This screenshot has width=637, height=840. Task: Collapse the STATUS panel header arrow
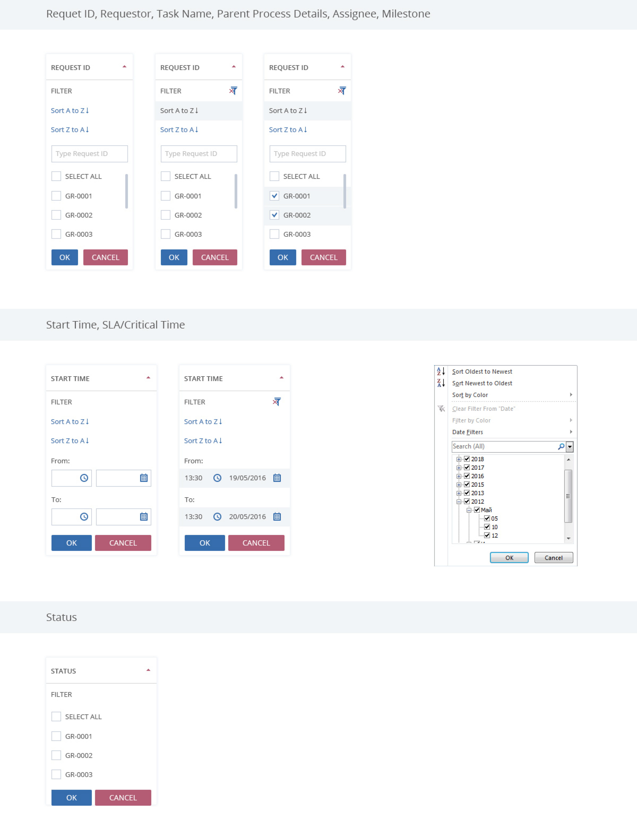click(148, 670)
